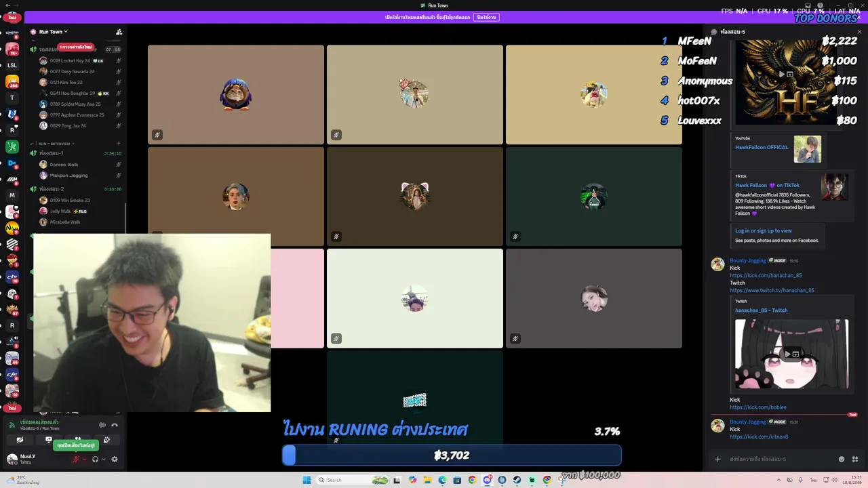Select the participant tile with the cat-ears avatar
868x488 pixels.
(x=415, y=197)
